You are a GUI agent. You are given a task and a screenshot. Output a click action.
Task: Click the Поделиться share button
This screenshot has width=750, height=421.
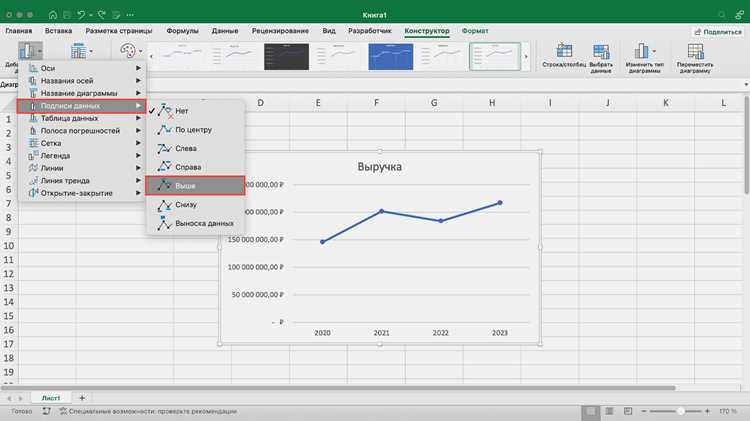point(718,32)
